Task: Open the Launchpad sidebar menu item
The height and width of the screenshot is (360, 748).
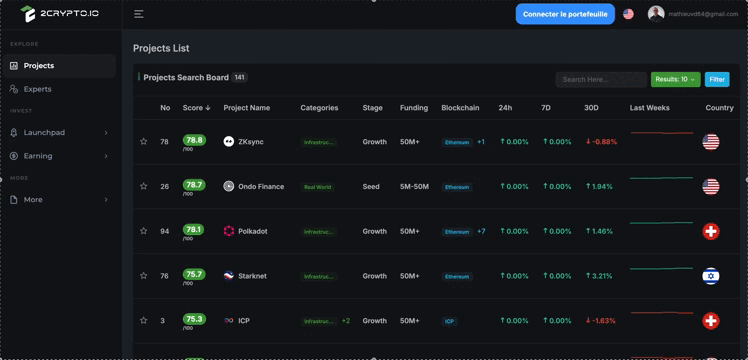Action: [x=60, y=133]
